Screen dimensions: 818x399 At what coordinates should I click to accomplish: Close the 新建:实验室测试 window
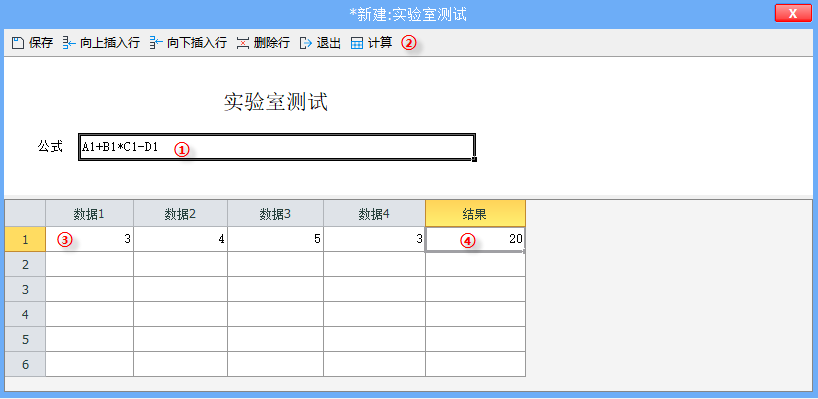click(x=793, y=14)
